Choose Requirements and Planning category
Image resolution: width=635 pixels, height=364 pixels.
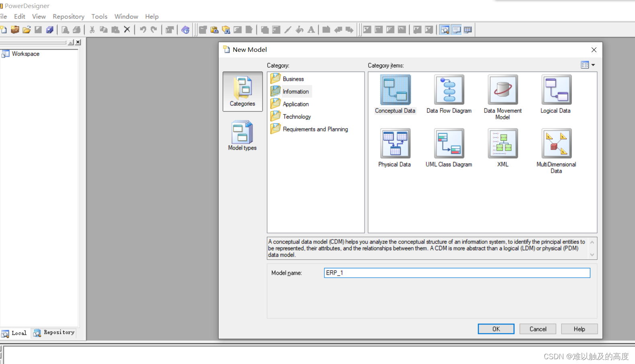pos(309,129)
